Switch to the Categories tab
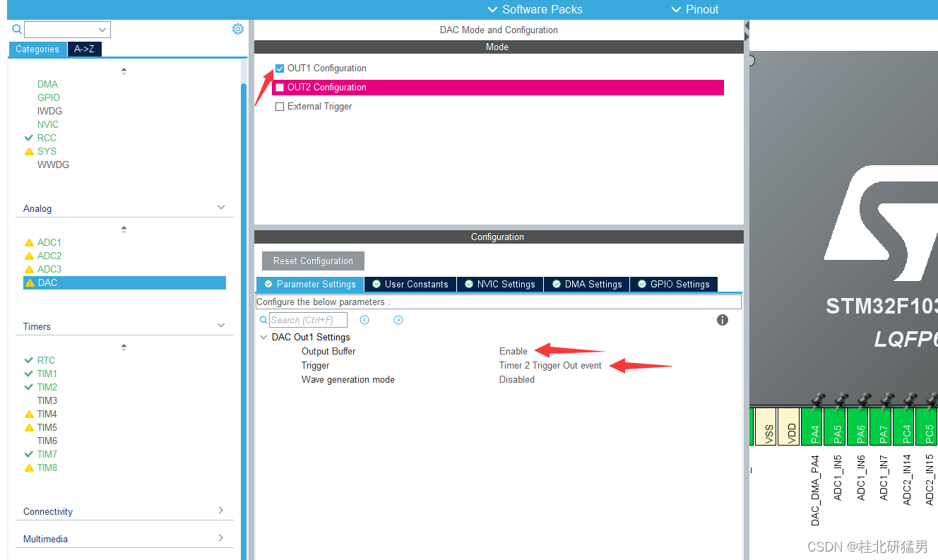 point(38,49)
